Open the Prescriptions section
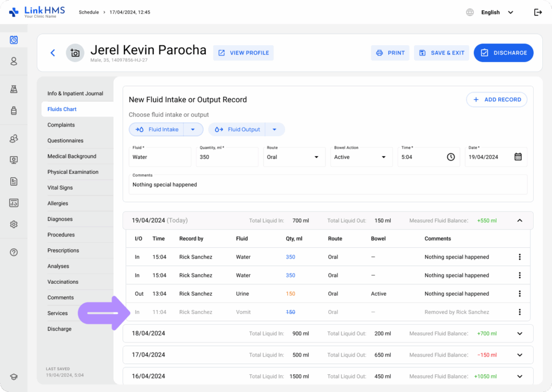 click(63, 250)
